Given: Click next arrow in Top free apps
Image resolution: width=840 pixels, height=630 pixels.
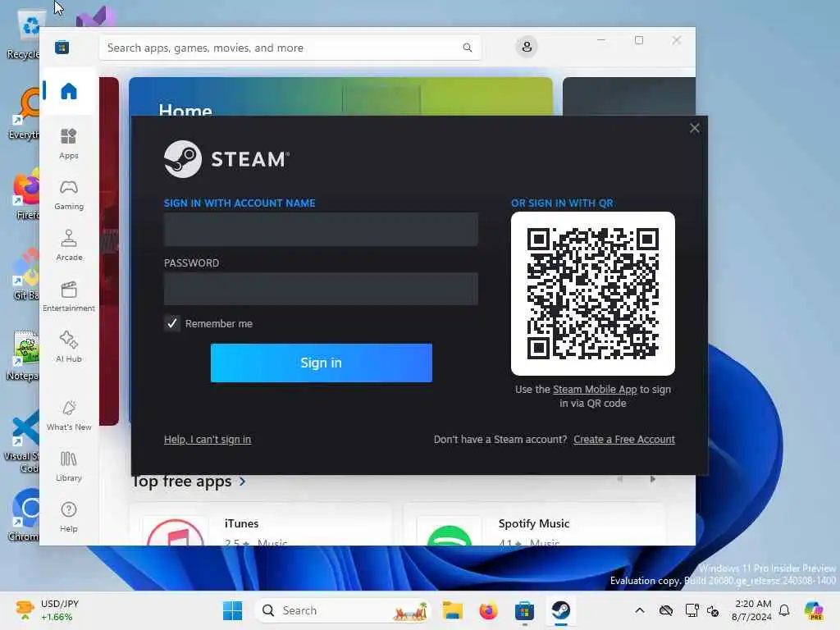Looking at the screenshot, I should point(652,479).
